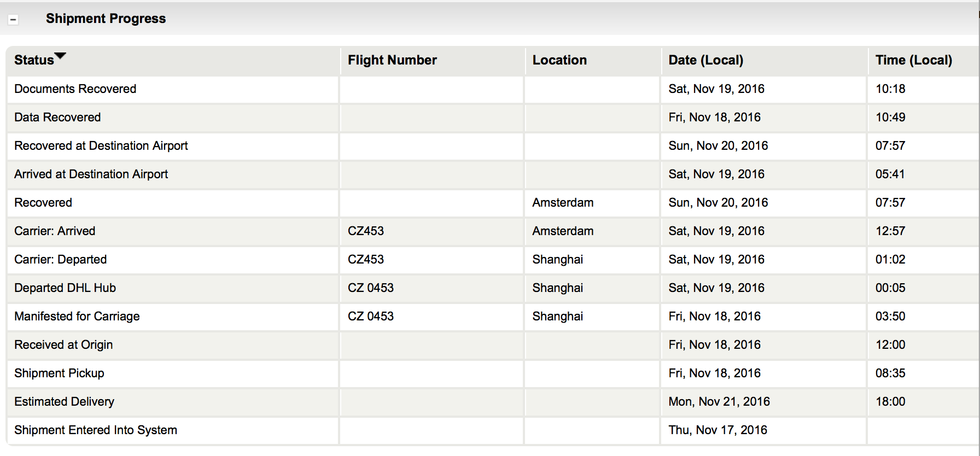Image resolution: width=980 pixels, height=456 pixels.
Task: Select the Received at Origin row
Action: 492,345
